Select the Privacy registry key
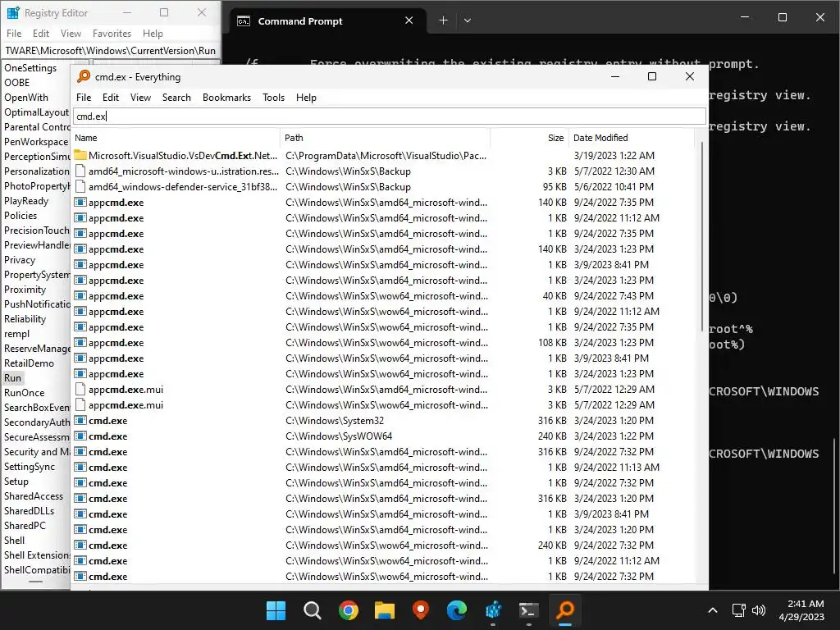Image resolution: width=840 pixels, height=630 pixels. click(x=20, y=260)
